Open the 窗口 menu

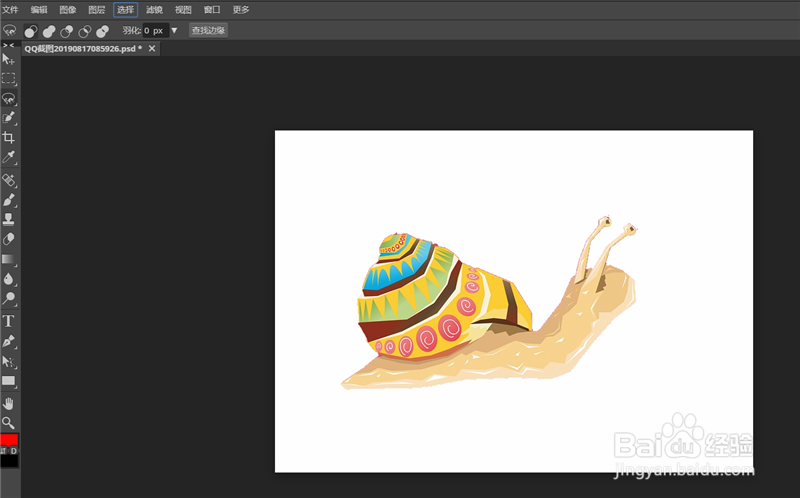(212, 10)
